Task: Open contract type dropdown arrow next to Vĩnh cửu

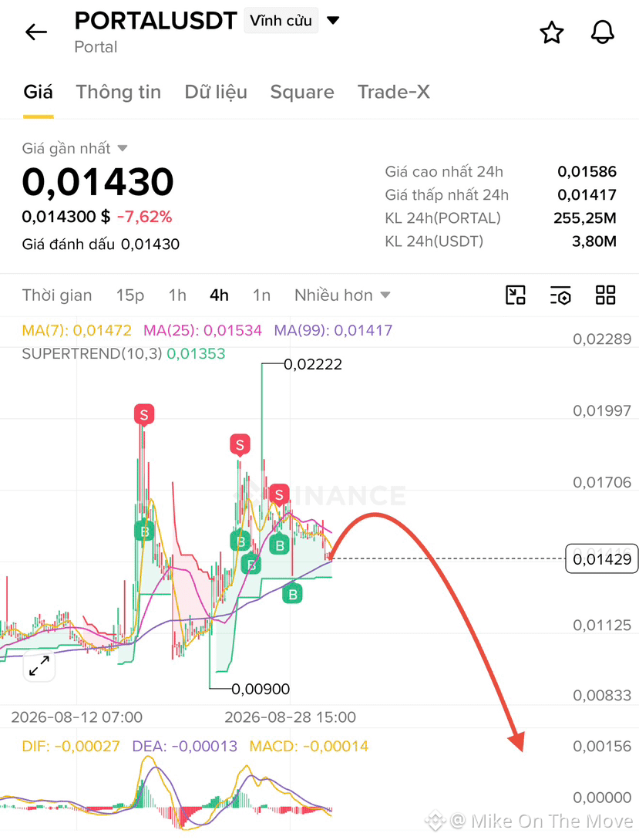Action: coord(333,20)
